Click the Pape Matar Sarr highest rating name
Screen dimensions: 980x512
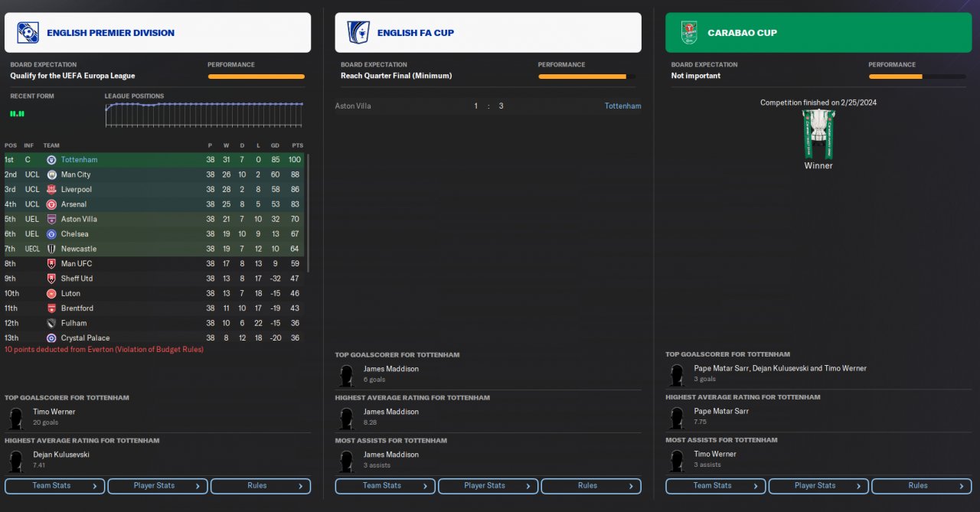point(721,411)
